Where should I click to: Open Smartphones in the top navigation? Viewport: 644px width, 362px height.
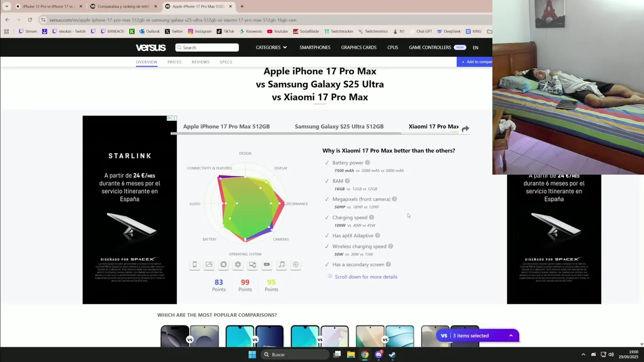pos(315,47)
